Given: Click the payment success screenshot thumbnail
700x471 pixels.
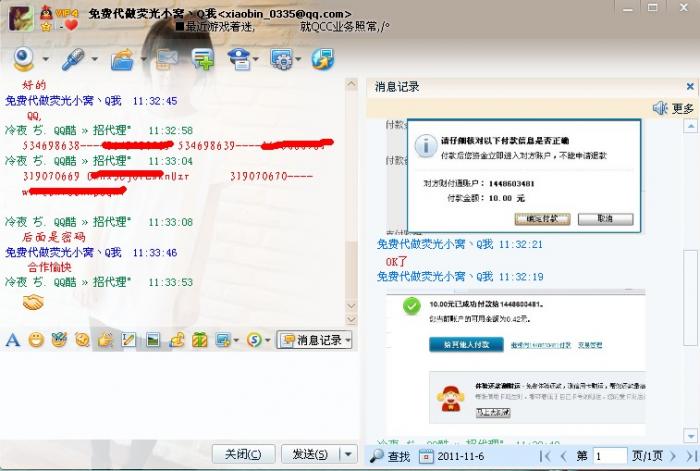Looking at the screenshot, I should (516, 363).
